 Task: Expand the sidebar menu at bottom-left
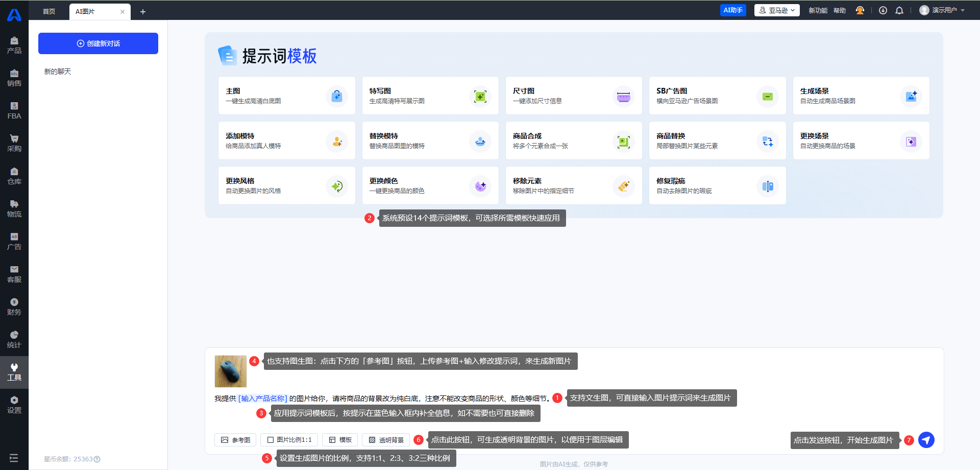click(14, 458)
